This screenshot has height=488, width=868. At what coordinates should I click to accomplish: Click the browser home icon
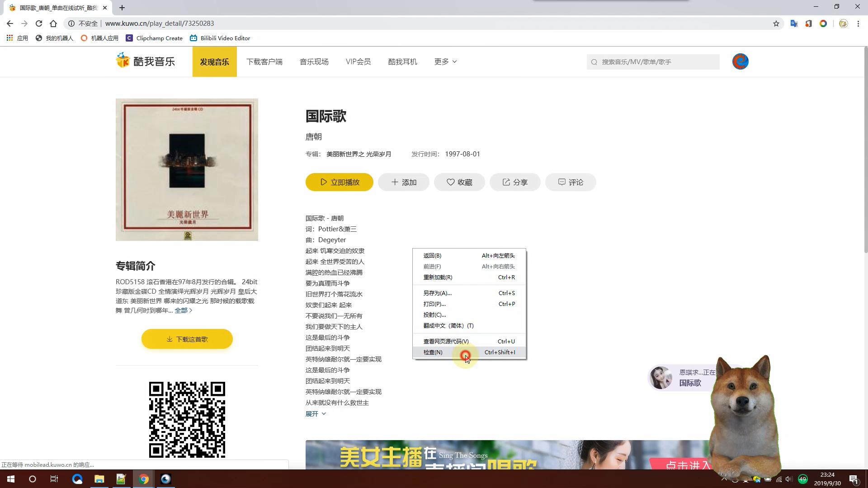pos(53,23)
